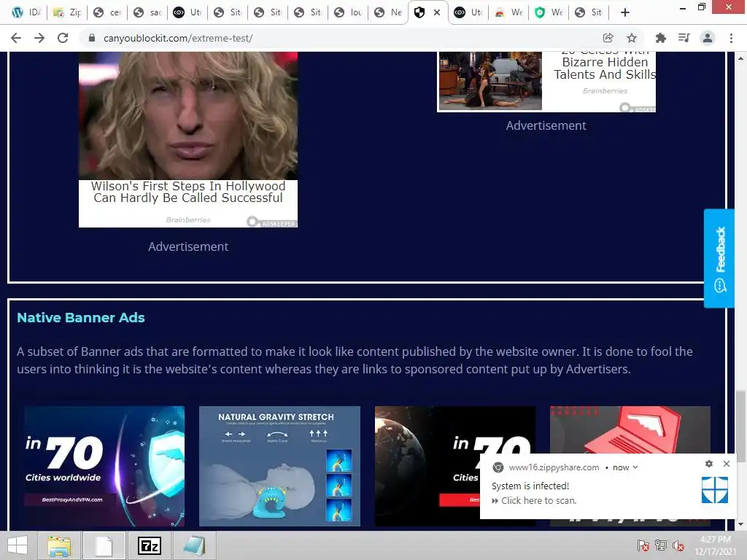Screen dimensions: 747x560
Task: Go back to the previous page
Action: 16,38
